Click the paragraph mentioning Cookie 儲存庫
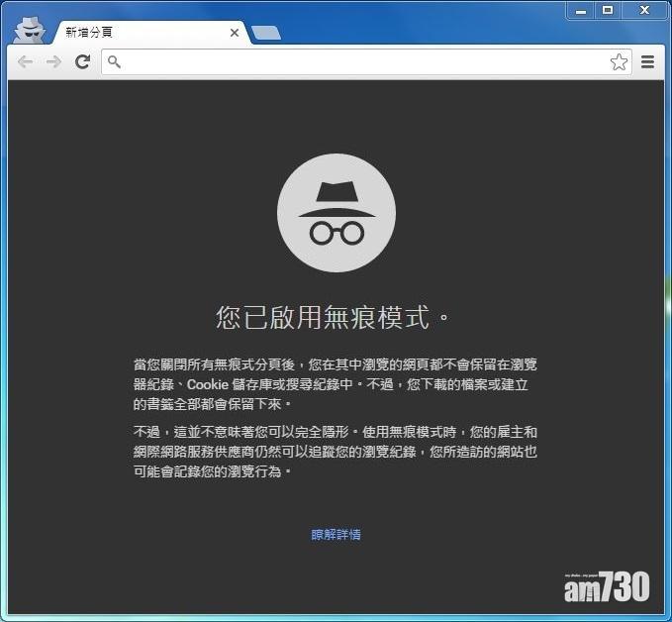 point(336,384)
